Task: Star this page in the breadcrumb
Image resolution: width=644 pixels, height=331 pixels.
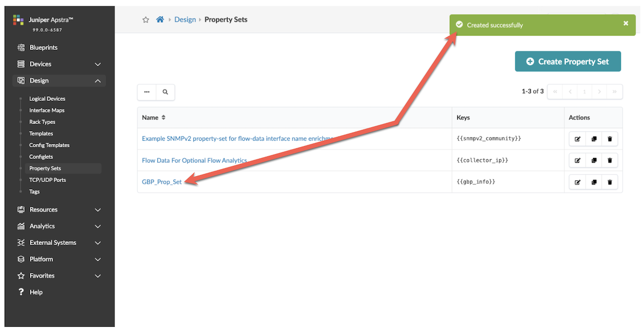Action: click(x=145, y=19)
